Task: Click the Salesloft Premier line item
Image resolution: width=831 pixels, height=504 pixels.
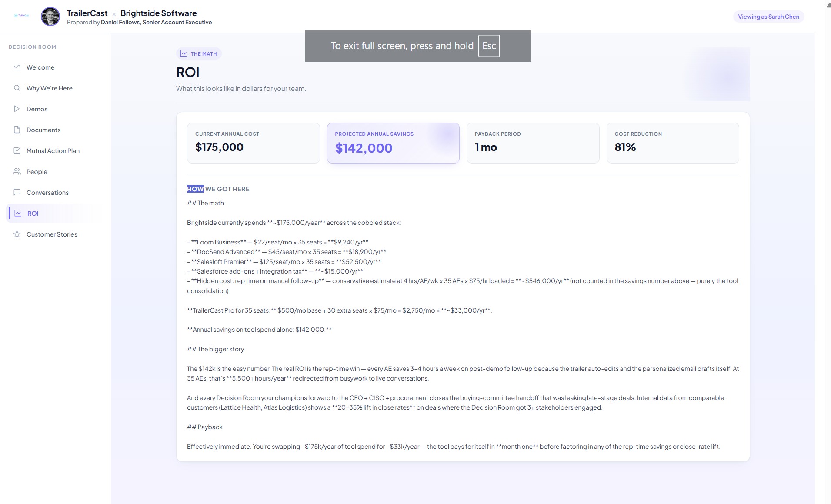Action: [x=284, y=262]
